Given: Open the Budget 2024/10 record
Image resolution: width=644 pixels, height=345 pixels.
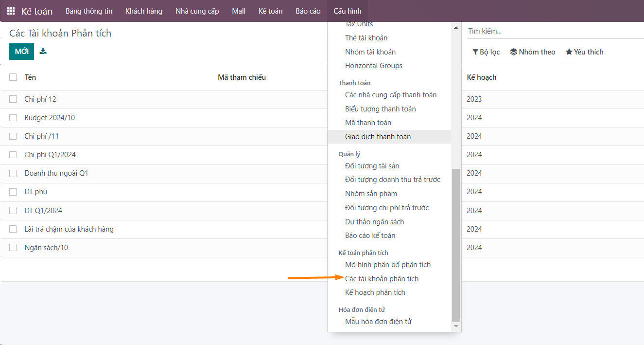Looking at the screenshot, I should pos(50,118).
